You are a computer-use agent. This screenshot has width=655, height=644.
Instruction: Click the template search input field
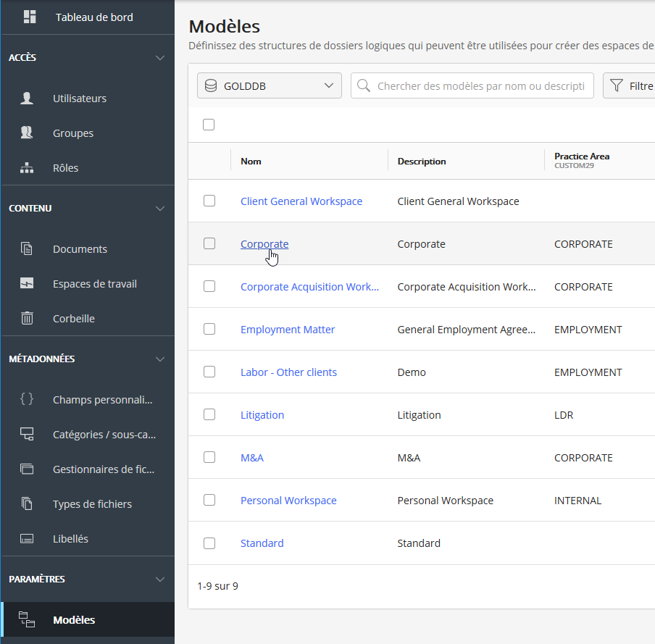coord(480,85)
